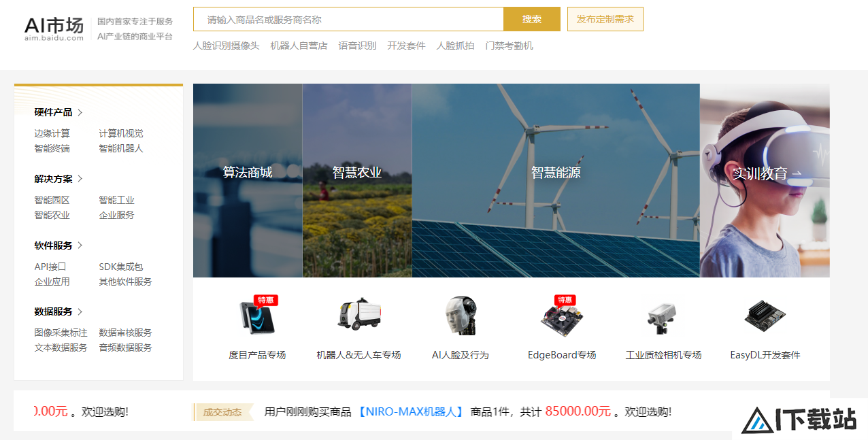
Task: Go to 其他软件服务 subcategory
Action: (125, 282)
